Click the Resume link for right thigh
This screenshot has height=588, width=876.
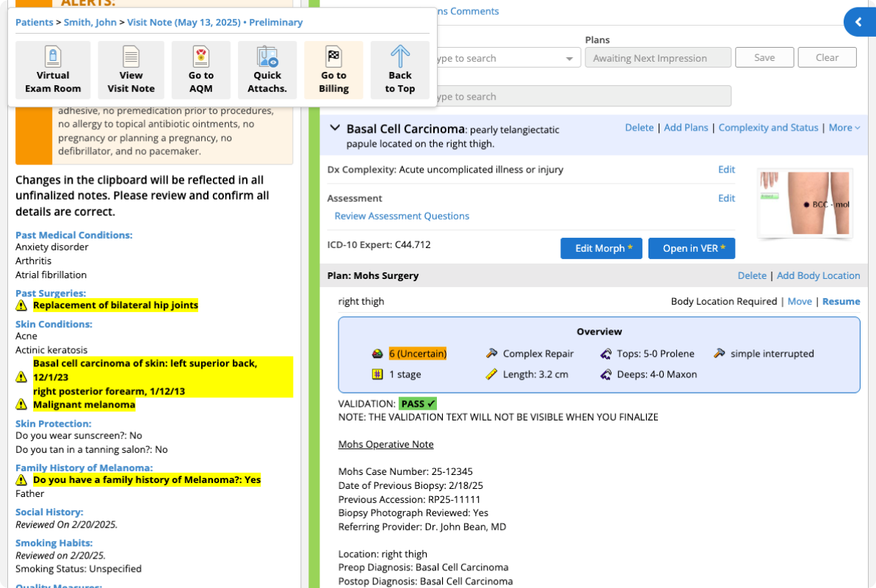(841, 301)
